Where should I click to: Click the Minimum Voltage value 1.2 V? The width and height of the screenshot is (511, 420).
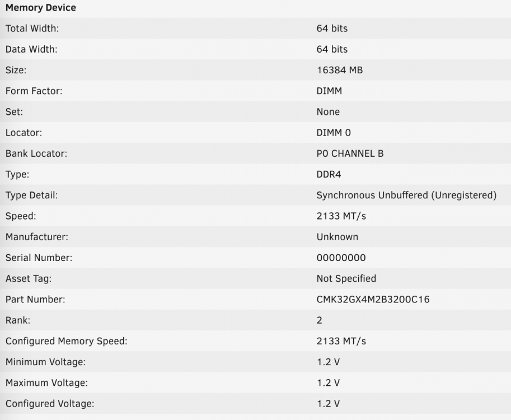[328, 362]
